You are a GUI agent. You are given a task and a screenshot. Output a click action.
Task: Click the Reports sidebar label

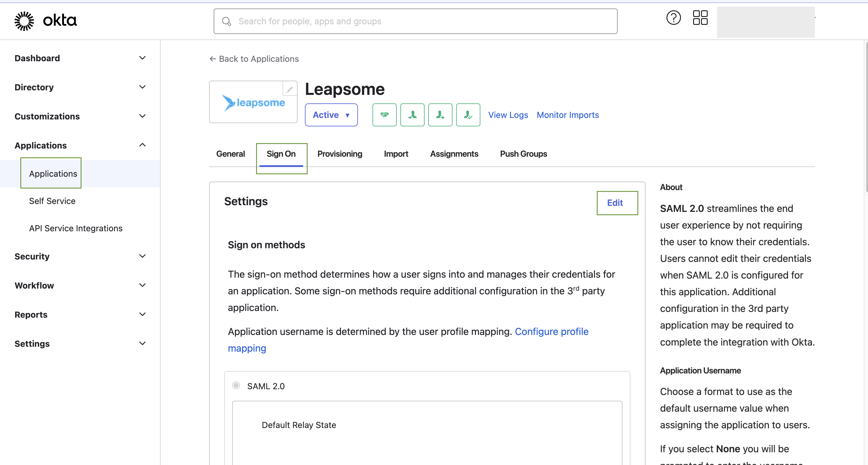31,314
